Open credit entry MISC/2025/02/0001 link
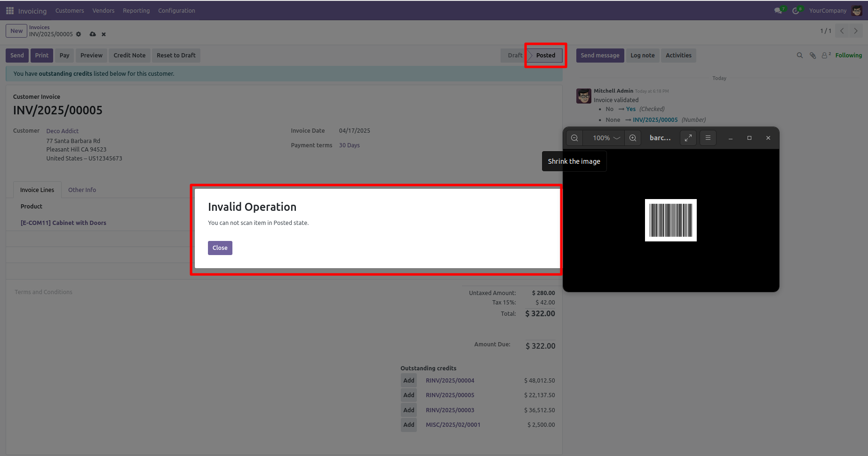Image resolution: width=868 pixels, height=456 pixels. [453, 425]
